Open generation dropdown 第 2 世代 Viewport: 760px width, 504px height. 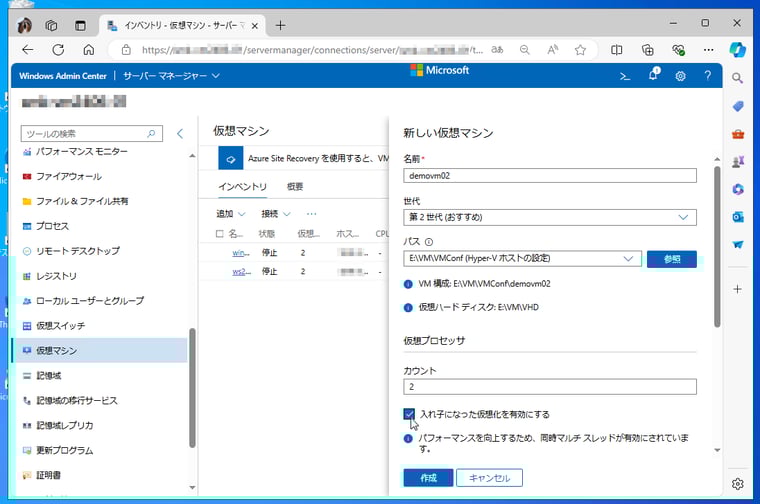pyautogui.click(x=550, y=217)
